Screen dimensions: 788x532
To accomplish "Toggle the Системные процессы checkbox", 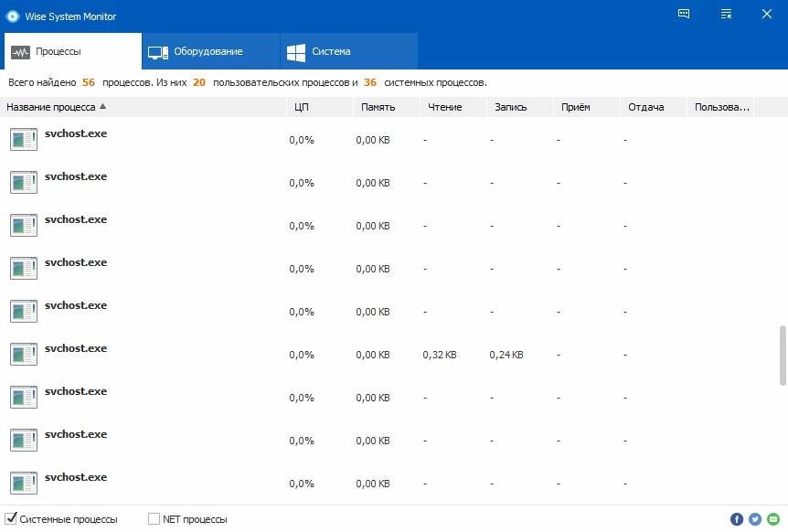I will (11, 518).
